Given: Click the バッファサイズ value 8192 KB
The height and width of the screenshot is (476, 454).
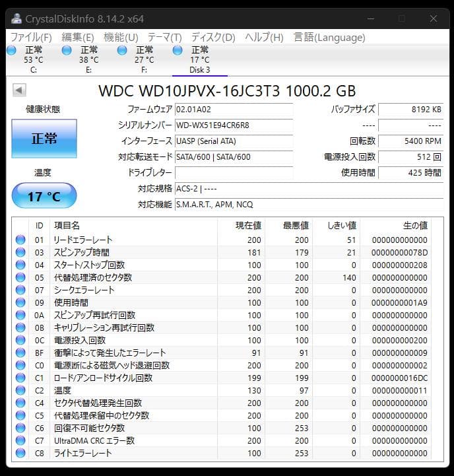Looking at the screenshot, I should 411,110.
